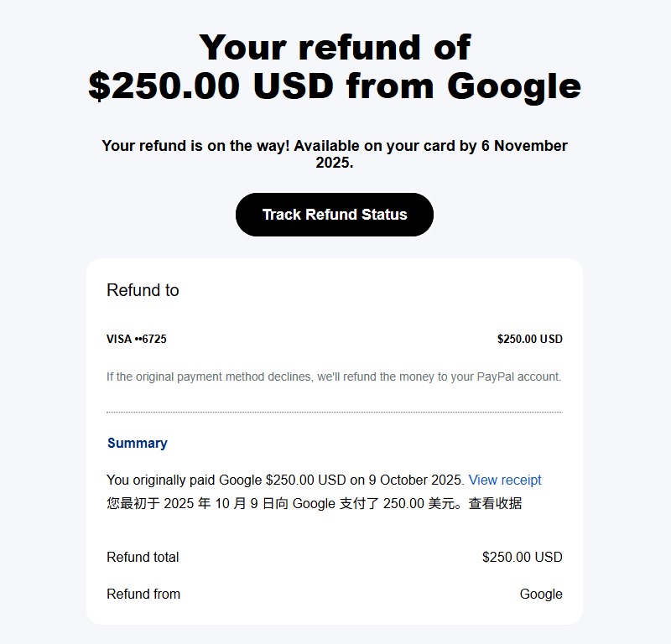Viewport: 671px width, 644px height.
Task: Select the Summary heading
Action: pyautogui.click(x=138, y=443)
